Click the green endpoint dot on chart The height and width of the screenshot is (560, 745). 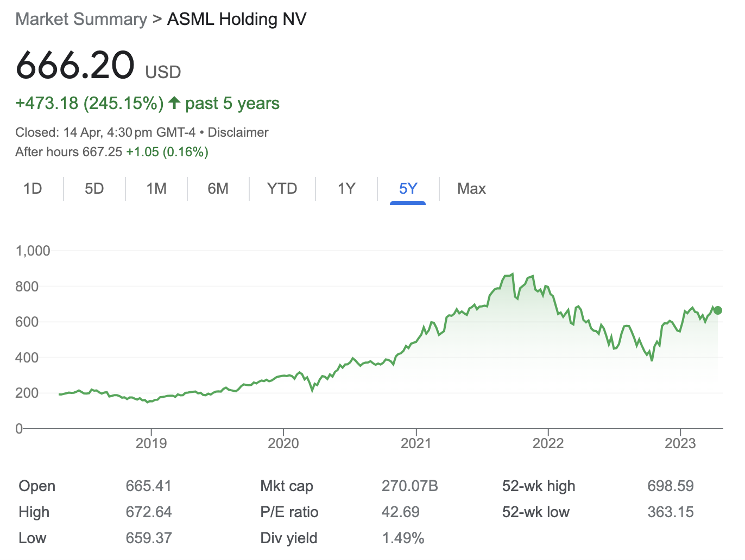718,310
